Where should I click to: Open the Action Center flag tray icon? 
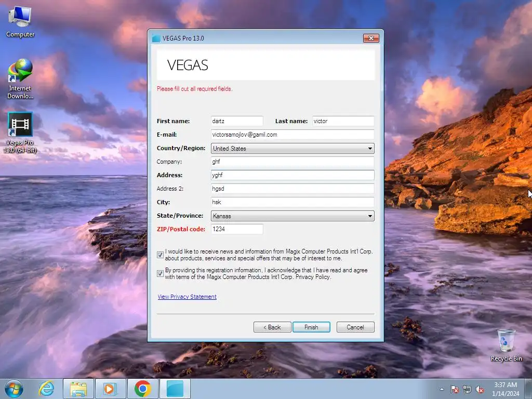point(455,389)
